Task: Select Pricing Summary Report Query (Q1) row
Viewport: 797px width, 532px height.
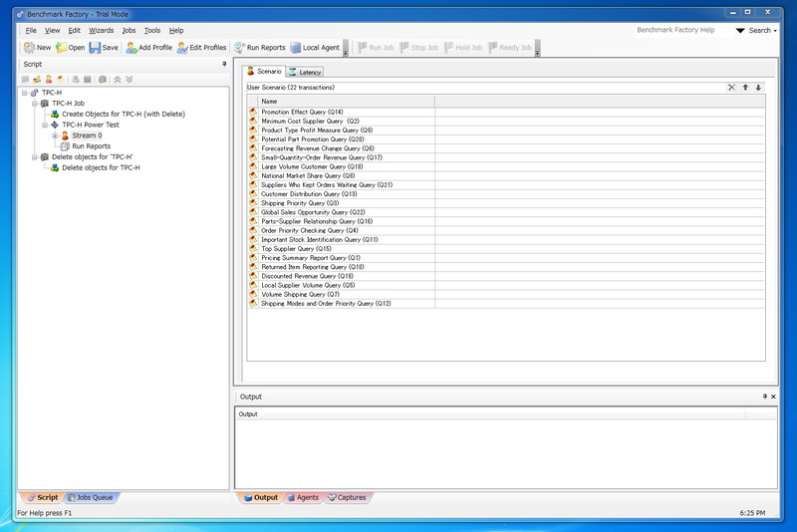Action: tap(506, 258)
